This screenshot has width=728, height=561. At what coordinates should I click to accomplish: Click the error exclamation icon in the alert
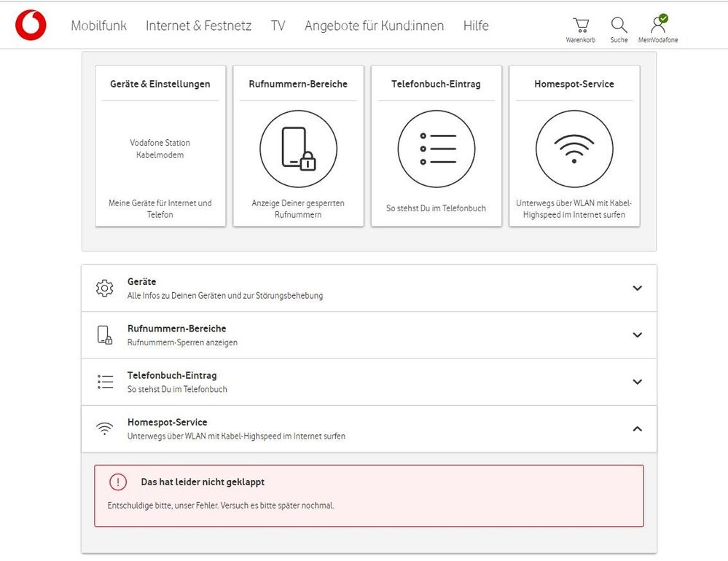tap(118, 482)
